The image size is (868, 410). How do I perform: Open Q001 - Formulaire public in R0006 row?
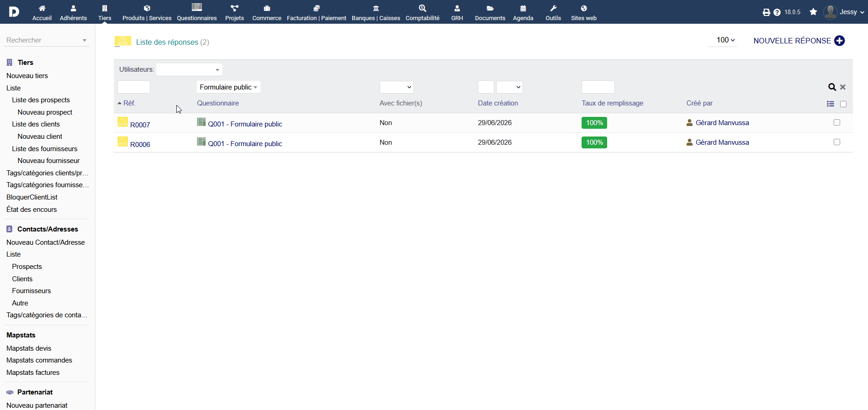tap(245, 143)
